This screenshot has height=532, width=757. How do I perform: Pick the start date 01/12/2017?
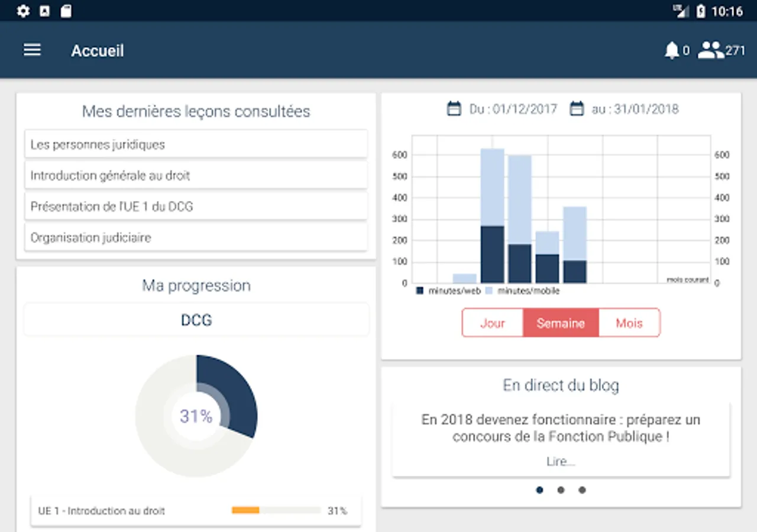click(513, 109)
